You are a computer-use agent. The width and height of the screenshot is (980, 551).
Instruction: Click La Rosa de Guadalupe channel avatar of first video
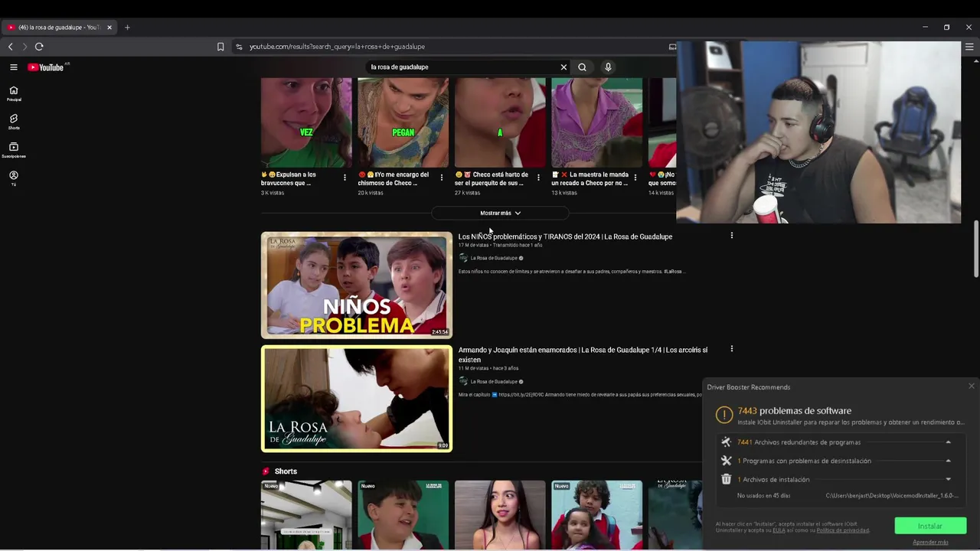(463, 258)
